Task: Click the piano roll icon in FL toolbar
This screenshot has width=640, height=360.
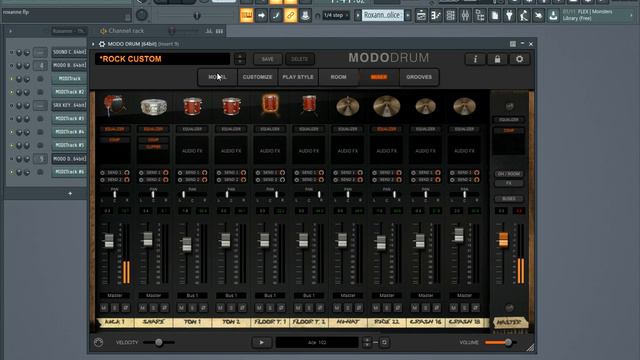Action: 247,16
